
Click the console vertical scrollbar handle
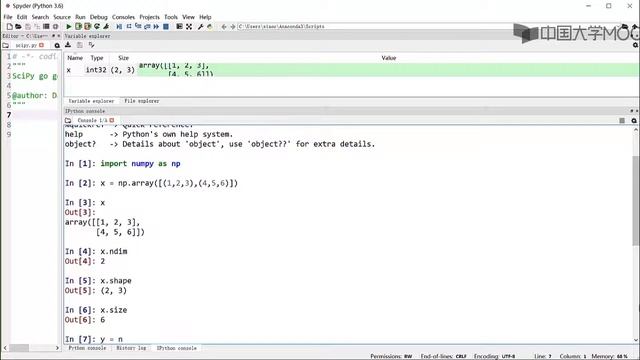(x=636, y=200)
